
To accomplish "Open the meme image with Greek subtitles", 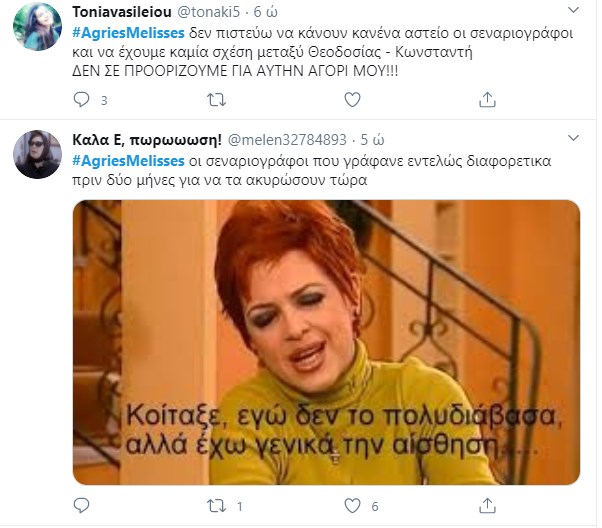I will (326, 342).
